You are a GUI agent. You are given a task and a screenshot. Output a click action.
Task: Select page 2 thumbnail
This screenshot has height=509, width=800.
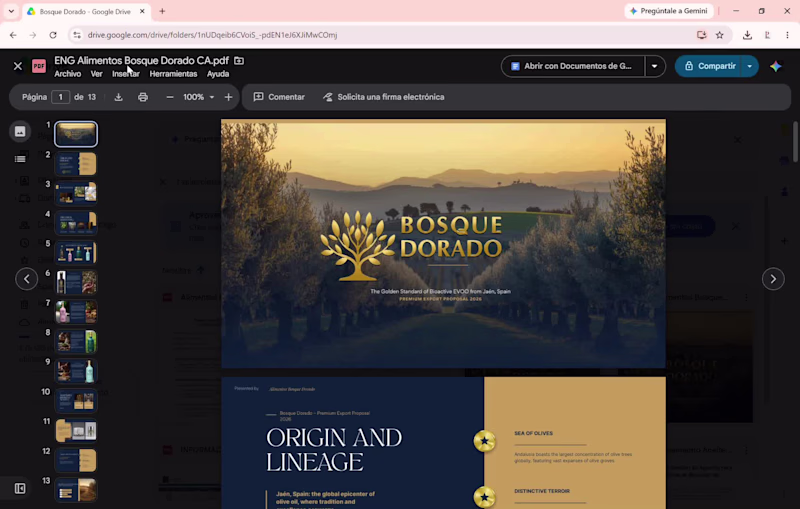[76, 164]
